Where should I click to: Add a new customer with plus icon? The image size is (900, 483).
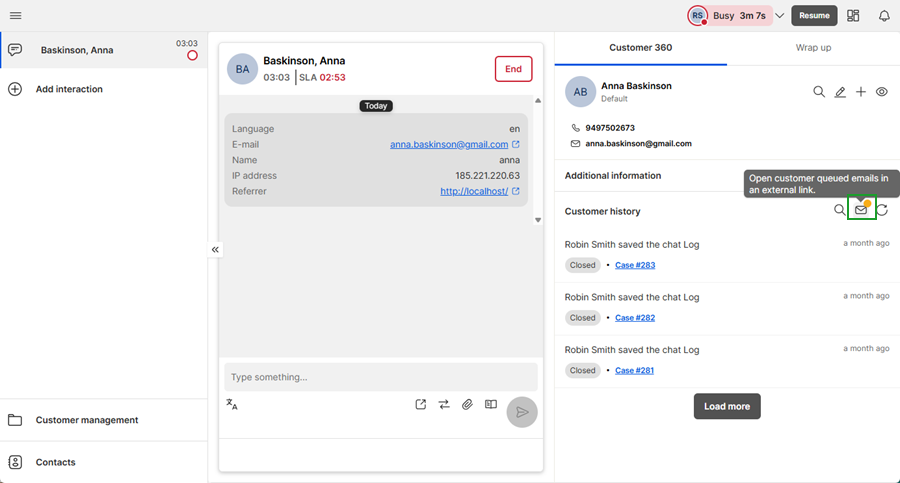861,92
